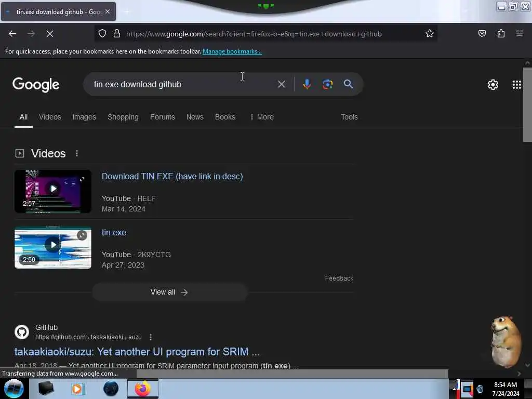Click the github.com › takaakiaoki › suzu URL
This screenshot has height=399, width=532.
coord(88,337)
